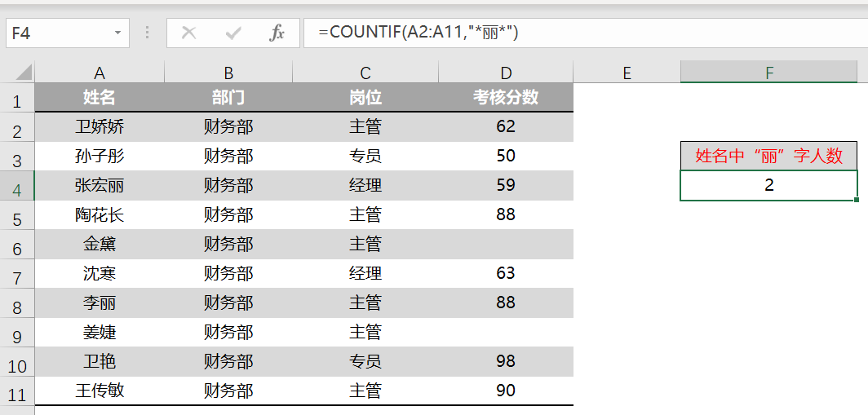
Task: Click the Name Box showing F4
Action: 68,33
